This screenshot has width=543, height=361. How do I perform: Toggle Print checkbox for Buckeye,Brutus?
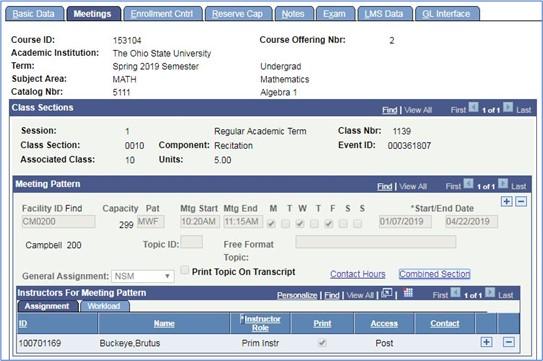coord(322,343)
